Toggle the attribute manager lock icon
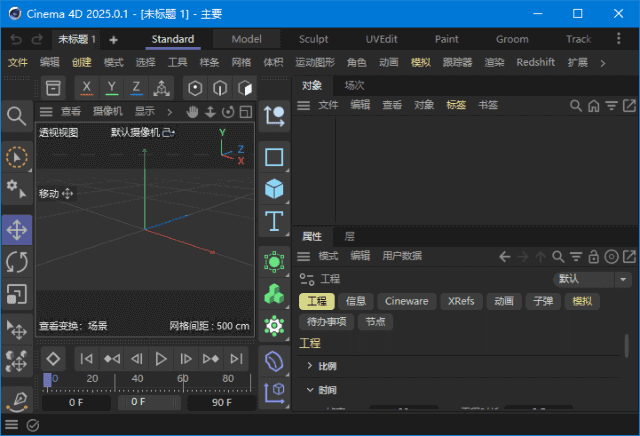Screen dimensions: 640x436 tap(593, 256)
